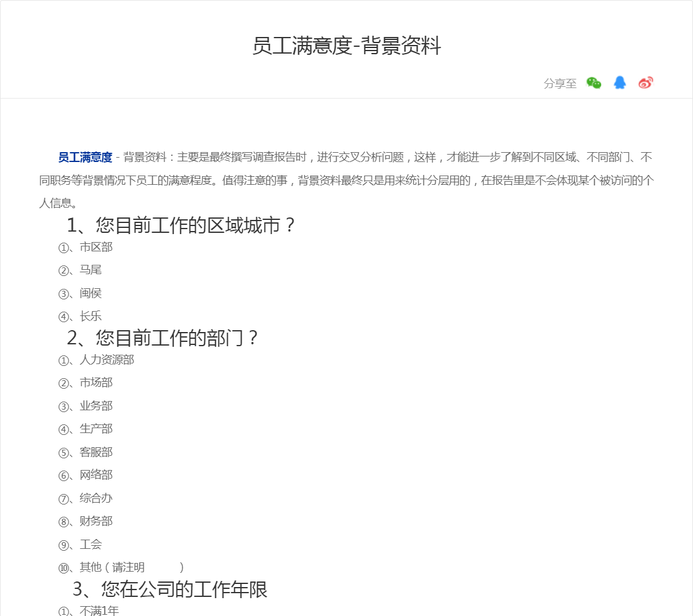Select option 马尾
Image resolution: width=693 pixels, height=616 pixels.
[x=80, y=270]
